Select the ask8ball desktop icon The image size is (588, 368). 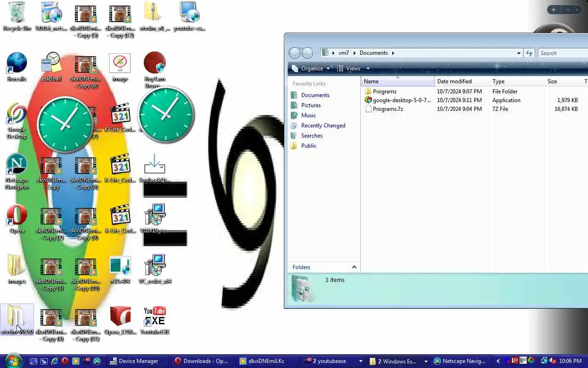click(51, 67)
